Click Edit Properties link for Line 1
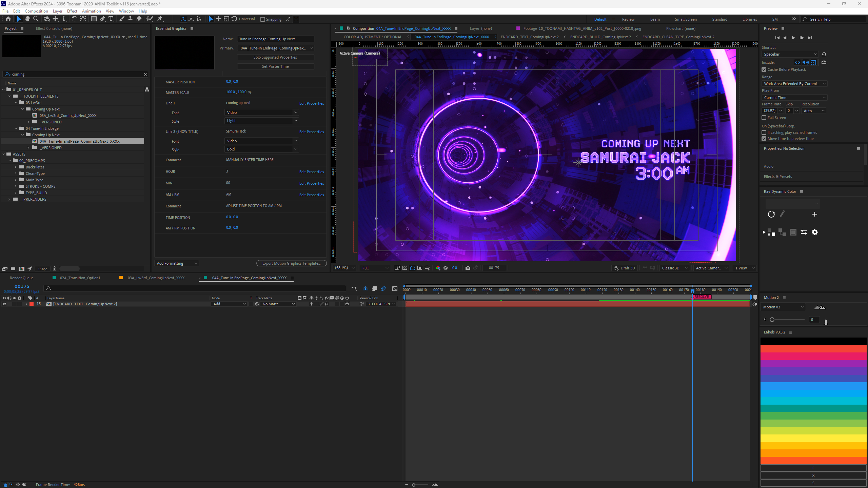Screen dimensions: 868x488 tap(311, 103)
